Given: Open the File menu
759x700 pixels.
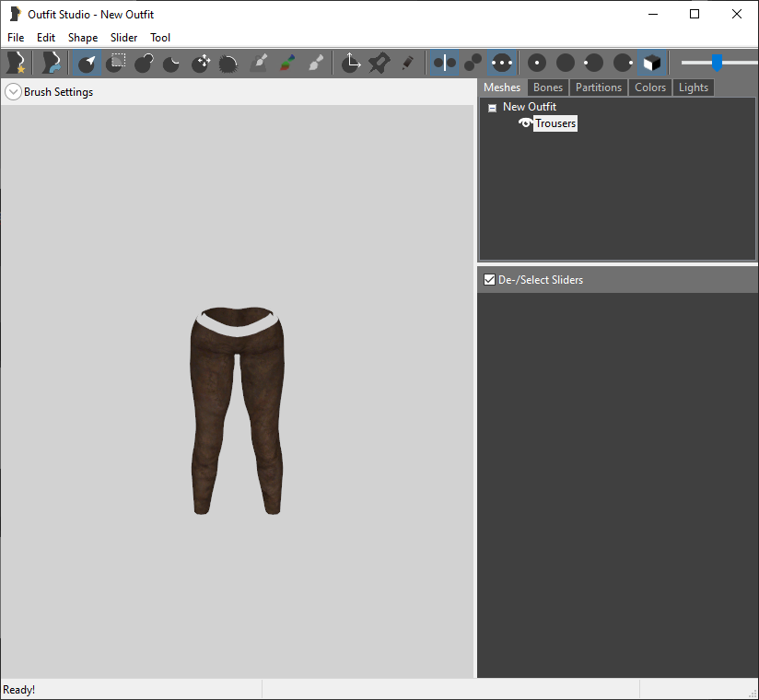Looking at the screenshot, I should coord(16,37).
